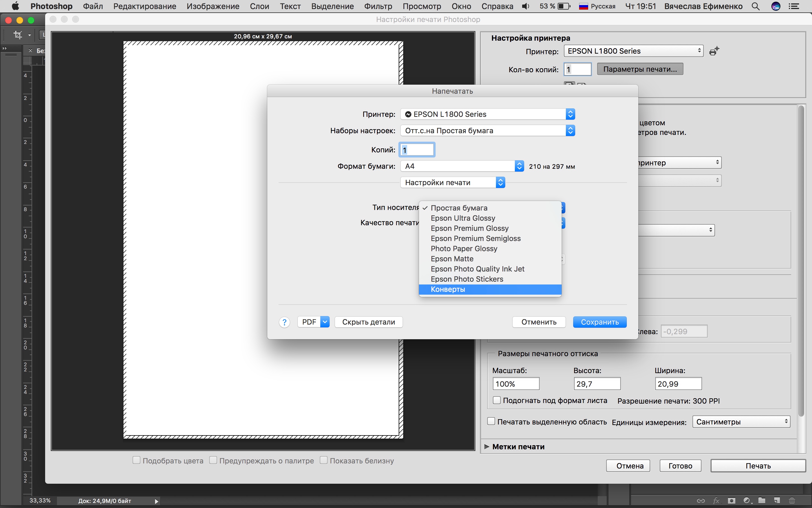Click the add layer mask icon
The image size is (812, 508).
[731, 500]
